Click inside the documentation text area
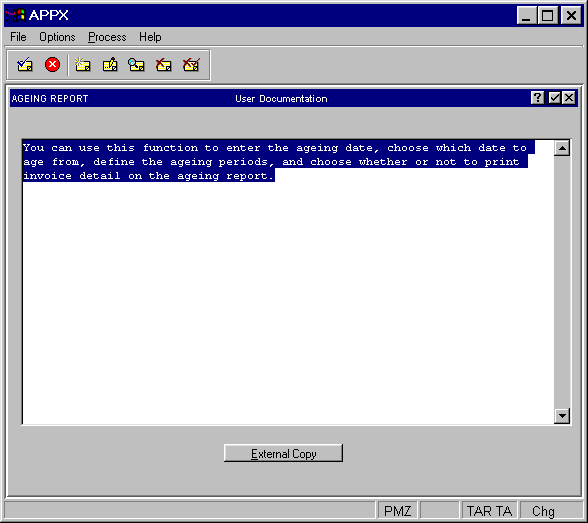 (x=288, y=282)
